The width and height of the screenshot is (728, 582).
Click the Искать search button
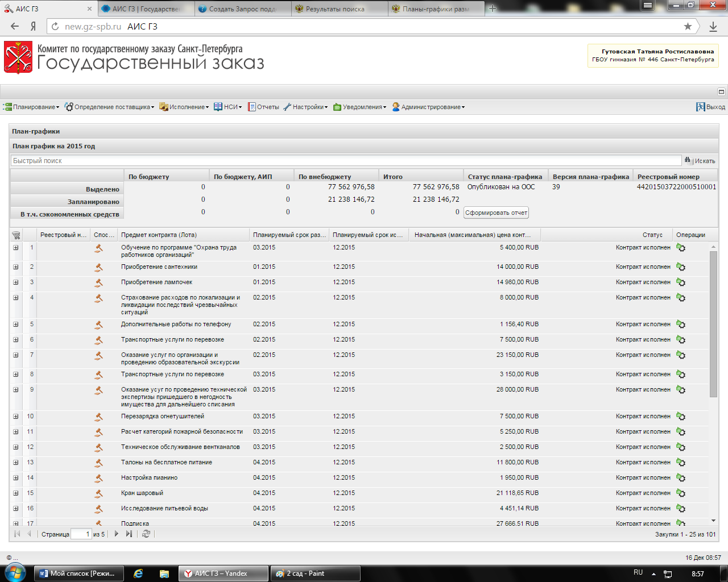700,161
